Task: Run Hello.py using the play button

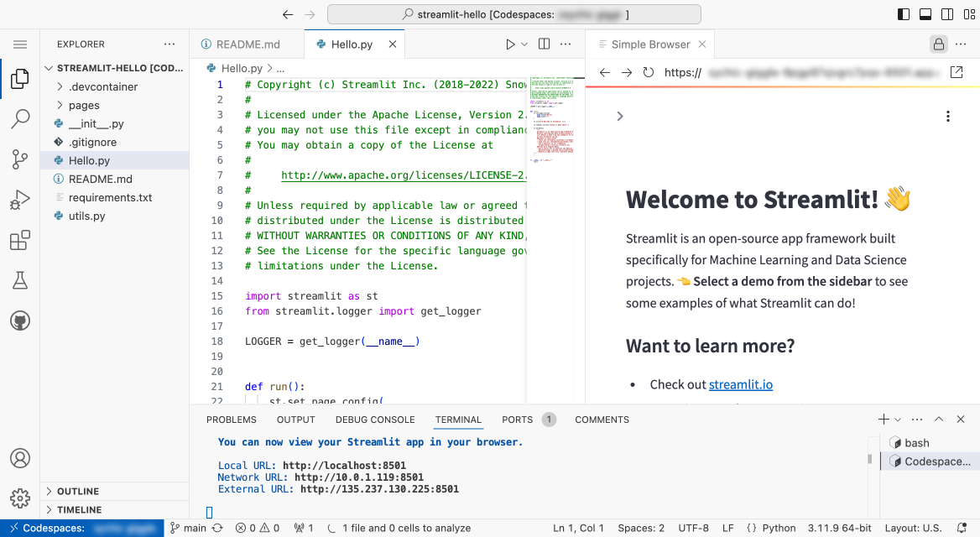Action: pyautogui.click(x=511, y=43)
